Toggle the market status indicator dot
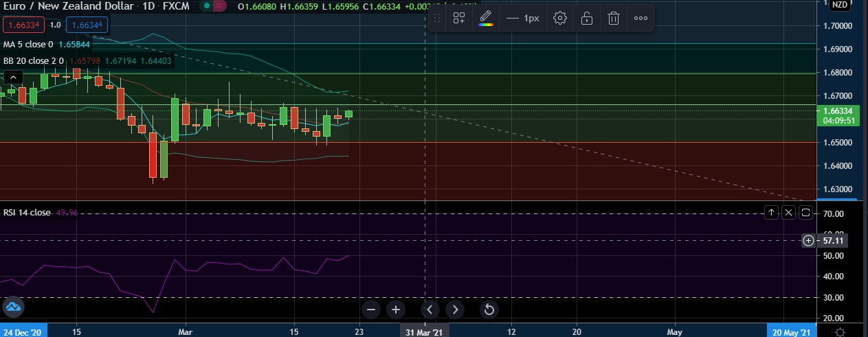This screenshot has width=868, height=337. coord(206,6)
